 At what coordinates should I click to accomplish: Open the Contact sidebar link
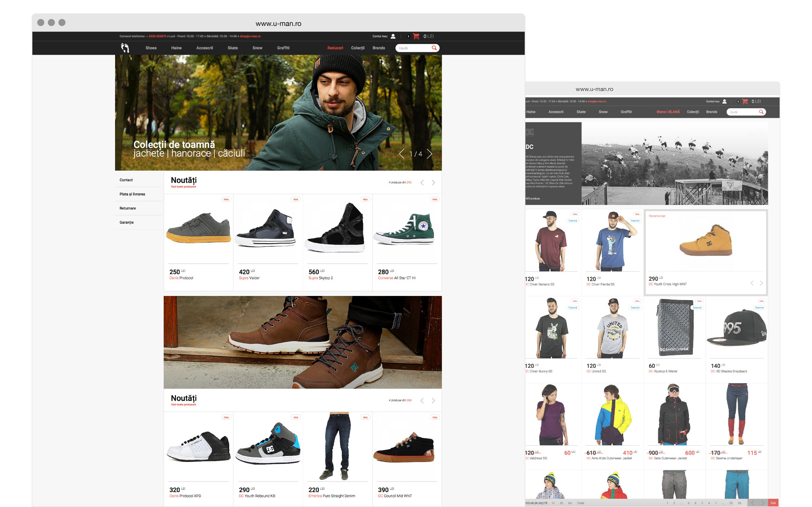coord(126,180)
